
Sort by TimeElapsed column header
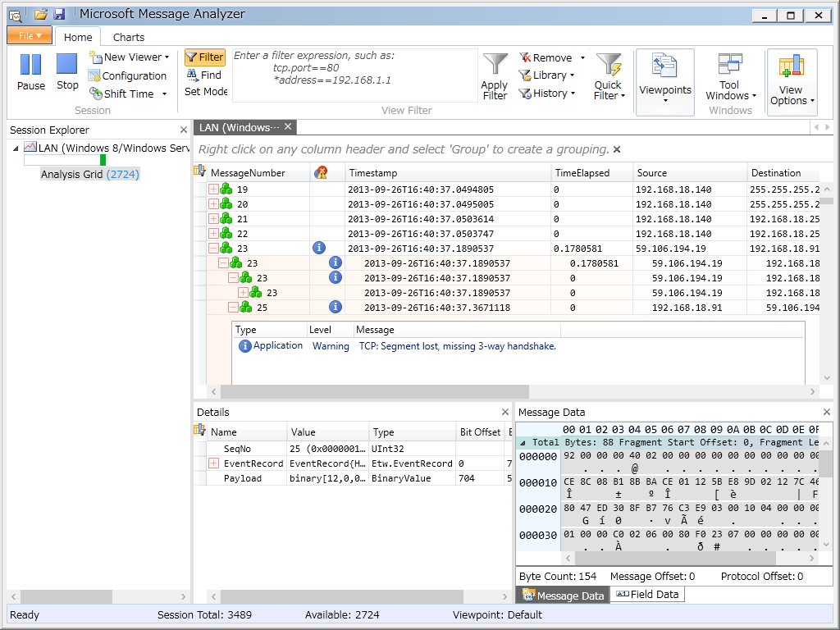click(592, 173)
